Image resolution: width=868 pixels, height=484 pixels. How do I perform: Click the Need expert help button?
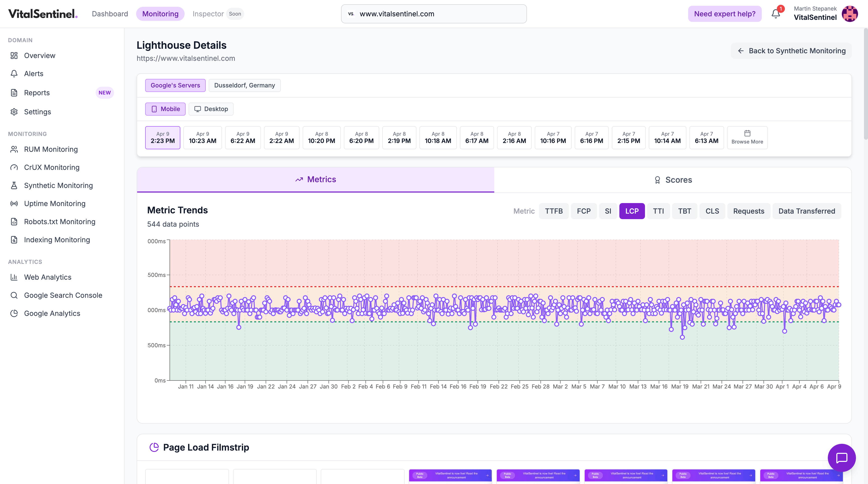tap(724, 14)
